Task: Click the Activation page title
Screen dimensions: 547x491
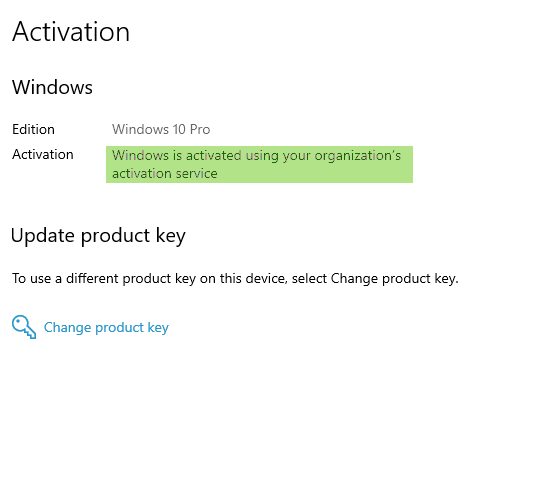Action: [x=71, y=32]
